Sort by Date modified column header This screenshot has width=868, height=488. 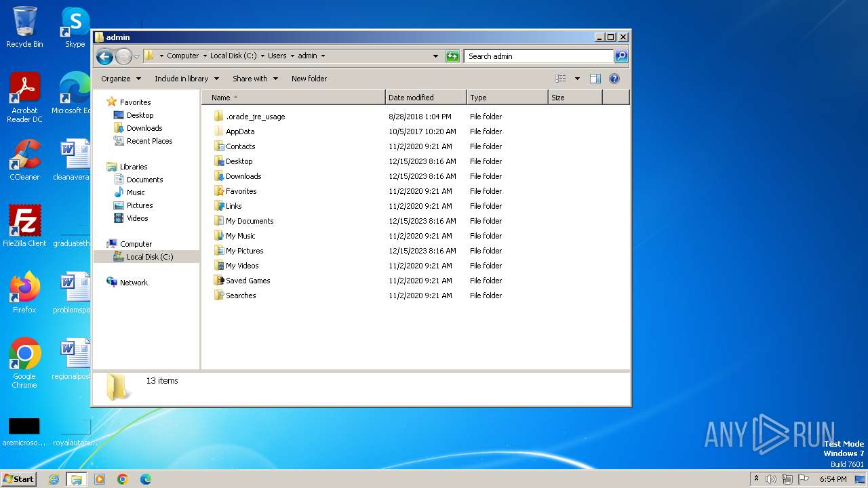(x=425, y=98)
